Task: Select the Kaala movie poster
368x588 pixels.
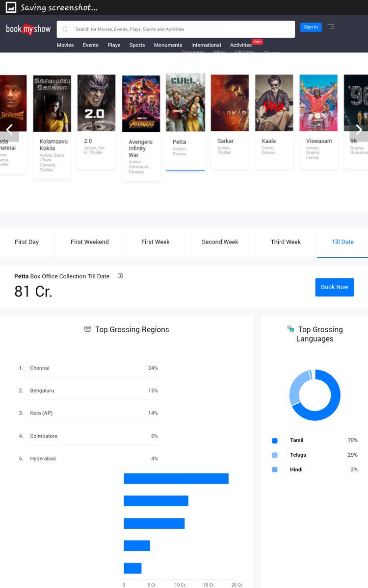Action: [x=274, y=103]
